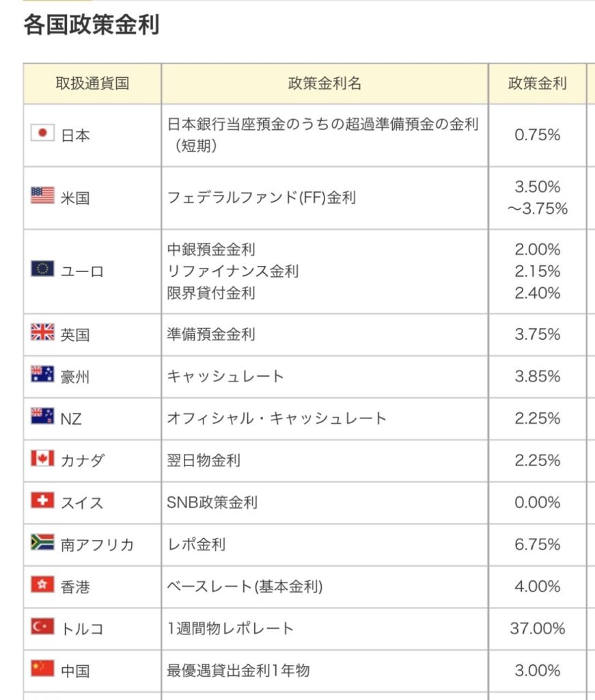
Task: Click the Turkey flag icon
Action: point(42,626)
